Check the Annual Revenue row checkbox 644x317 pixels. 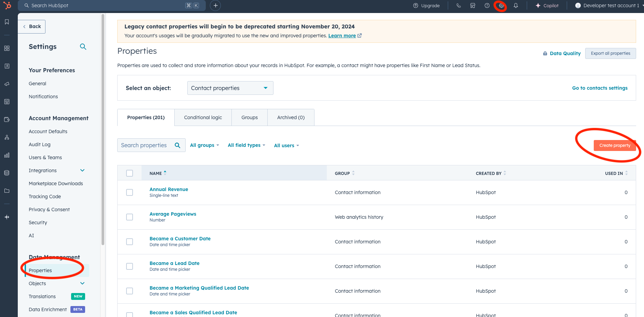click(x=130, y=192)
